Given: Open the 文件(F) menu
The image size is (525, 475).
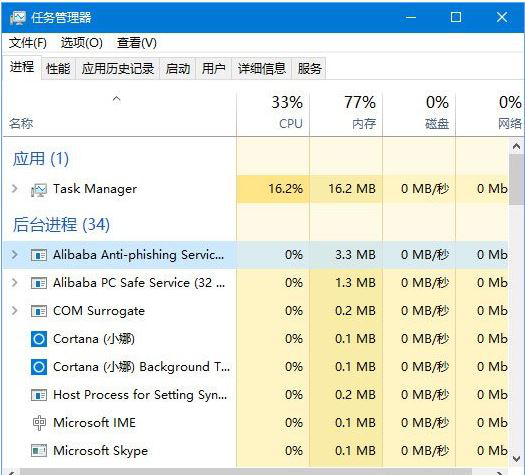Looking at the screenshot, I should click(27, 43).
